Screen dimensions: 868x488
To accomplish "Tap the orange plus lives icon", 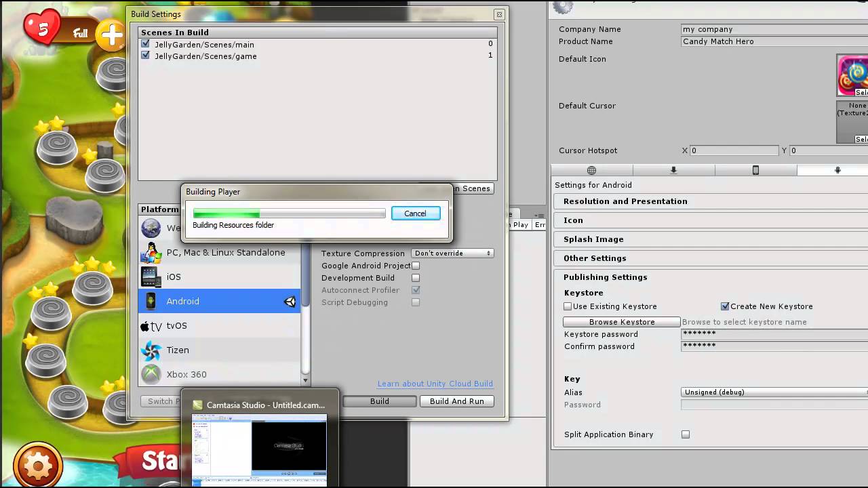I will pos(110,35).
